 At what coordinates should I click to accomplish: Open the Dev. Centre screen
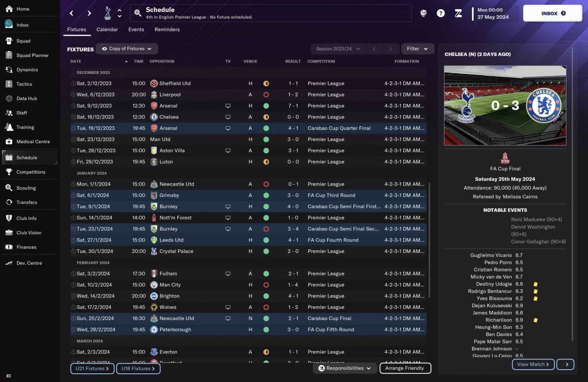(x=30, y=263)
